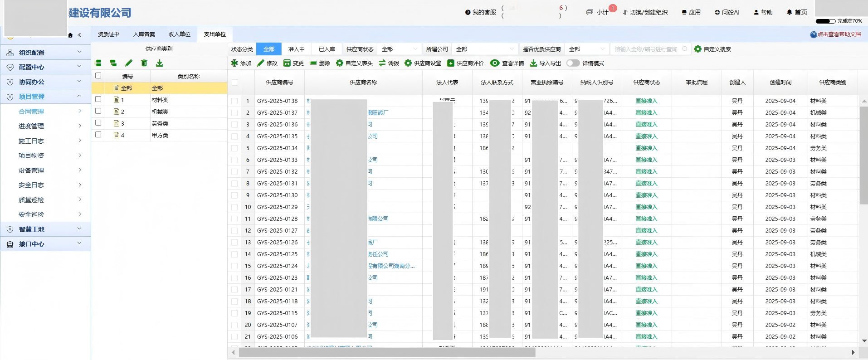The image size is (868, 360).
Task: Click the 查看详情 eye icon
Action: 495,63
